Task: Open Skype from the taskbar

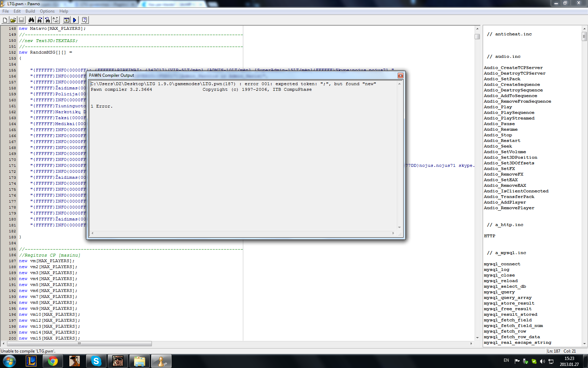Action: pyautogui.click(x=96, y=361)
